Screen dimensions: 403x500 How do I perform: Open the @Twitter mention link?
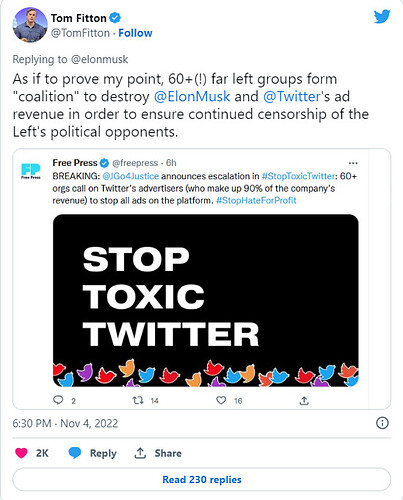point(292,97)
